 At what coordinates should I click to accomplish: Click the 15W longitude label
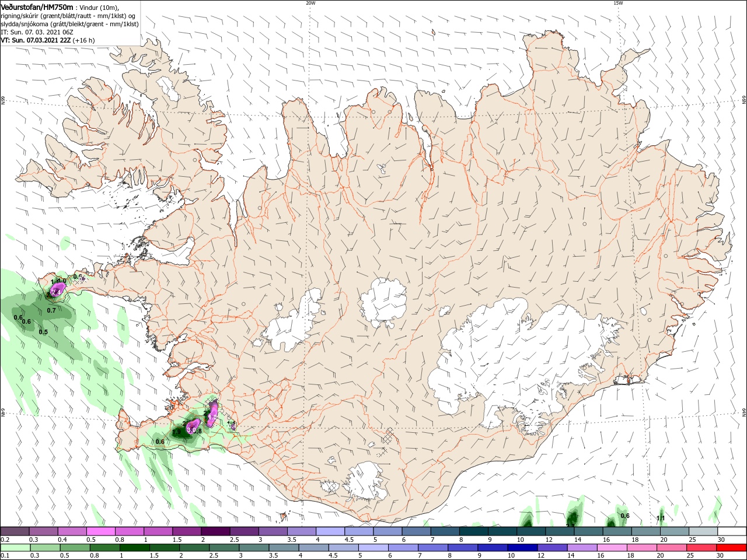[x=618, y=3]
